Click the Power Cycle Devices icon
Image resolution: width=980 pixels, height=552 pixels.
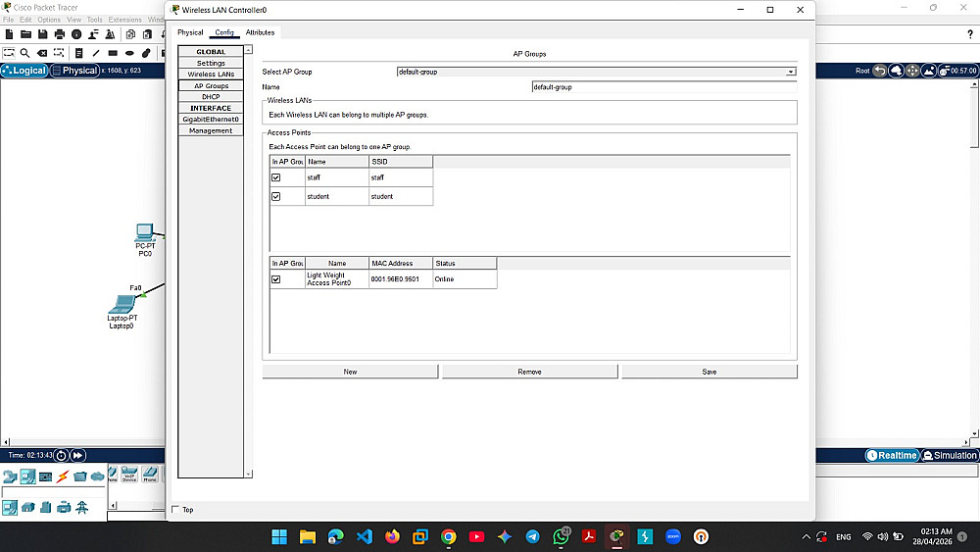point(61,455)
